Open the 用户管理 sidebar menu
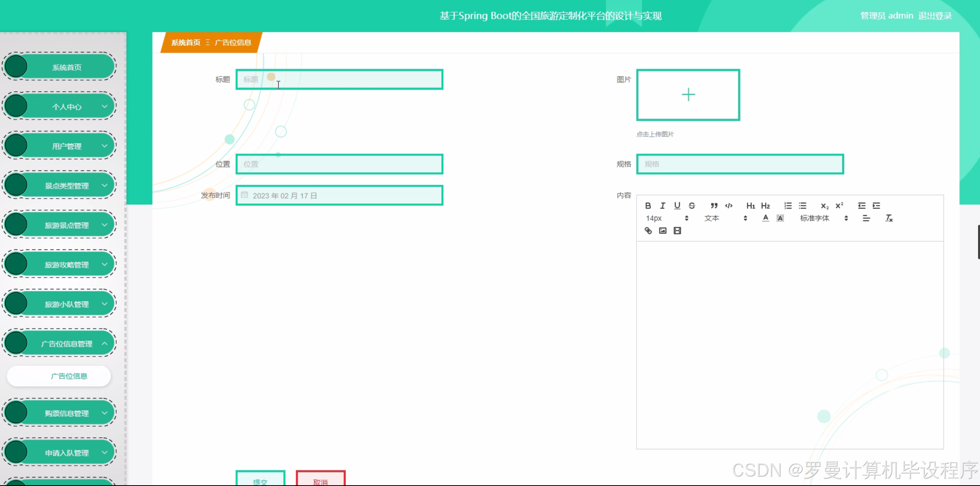This screenshot has width=980, height=486. point(59,146)
